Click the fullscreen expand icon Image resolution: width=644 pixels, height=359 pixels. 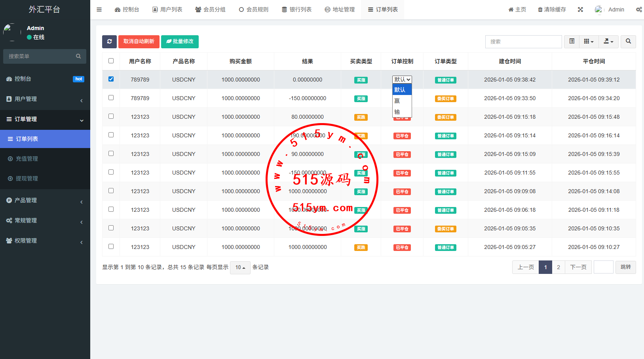coord(580,9)
